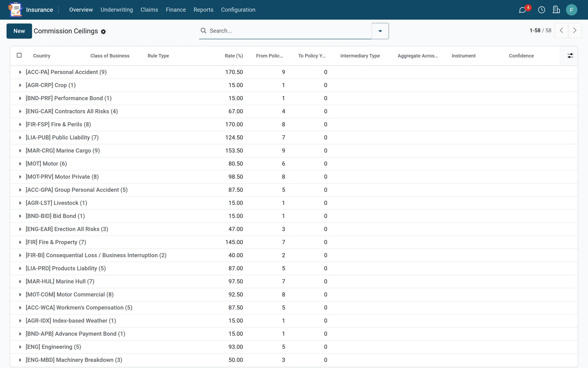Open the Overview menu
Image resolution: width=588 pixels, height=368 pixels.
(81, 10)
